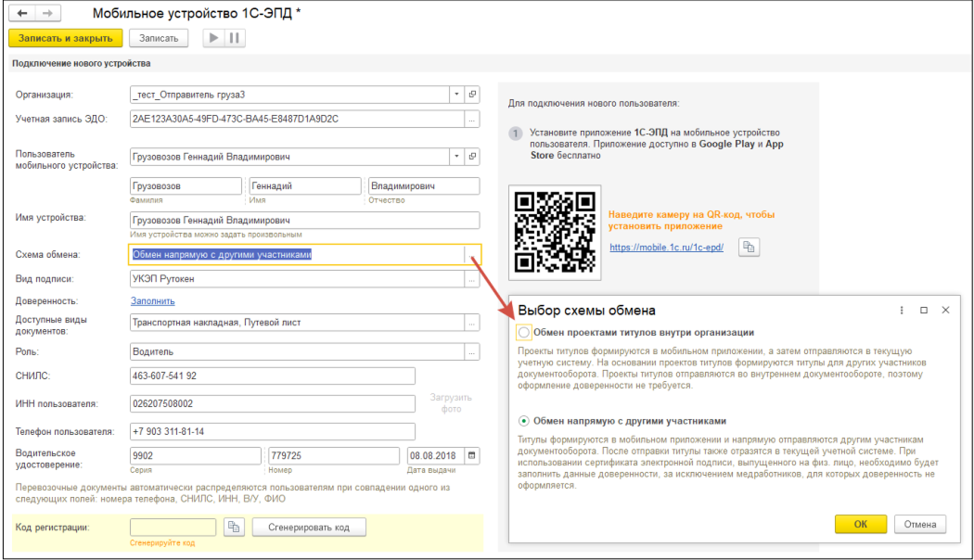Image resolution: width=974 pixels, height=560 pixels.
Task: Copy the mobile.1c.ru link via the copy icon
Action: click(x=749, y=247)
